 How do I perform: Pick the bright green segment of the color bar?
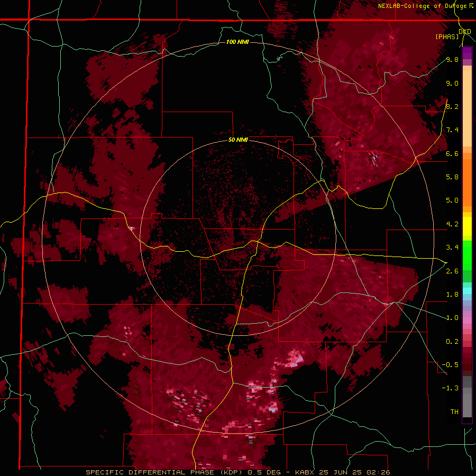[467, 255]
